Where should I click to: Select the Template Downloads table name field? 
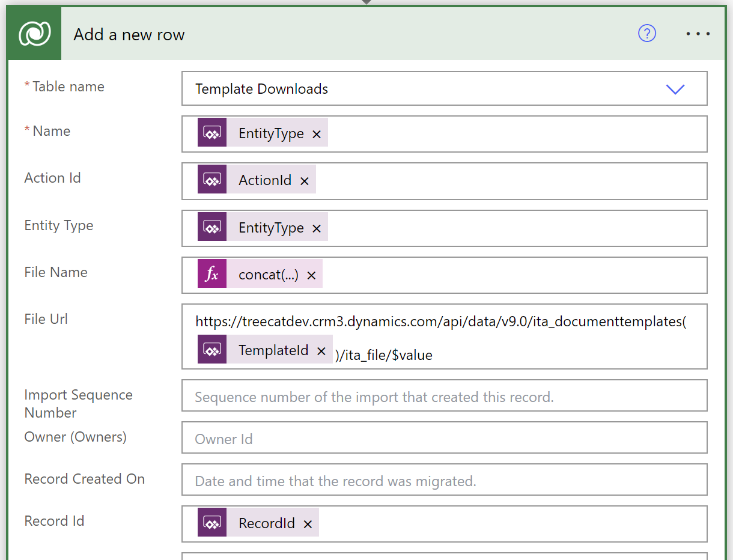tap(444, 89)
